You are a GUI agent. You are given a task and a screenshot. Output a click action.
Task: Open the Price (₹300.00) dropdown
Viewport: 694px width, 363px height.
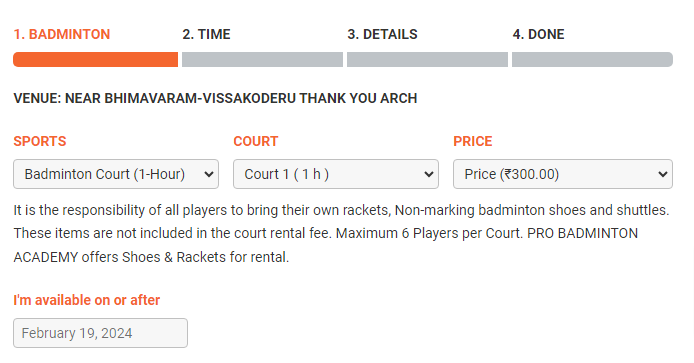[563, 174]
